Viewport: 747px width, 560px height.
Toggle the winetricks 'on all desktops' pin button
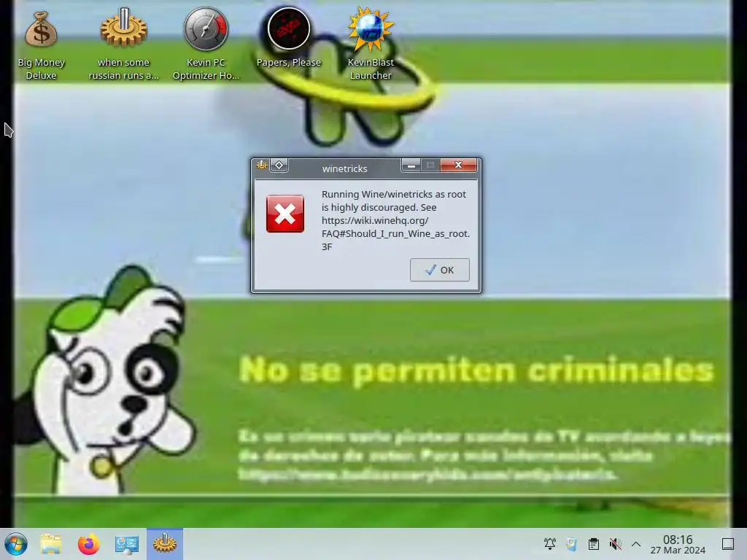pyautogui.click(x=279, y=166)
